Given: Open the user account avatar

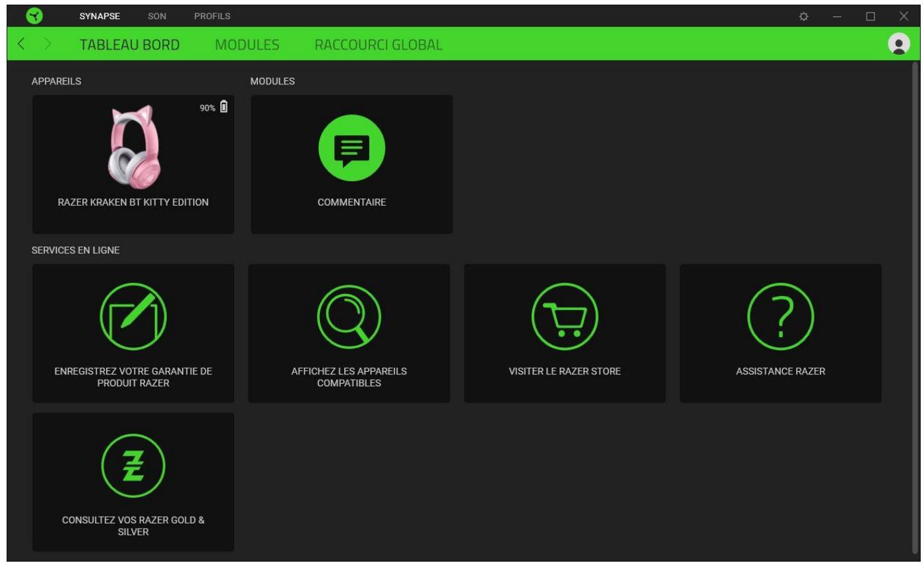Looking at the screenshot, I should pos(898,44).
